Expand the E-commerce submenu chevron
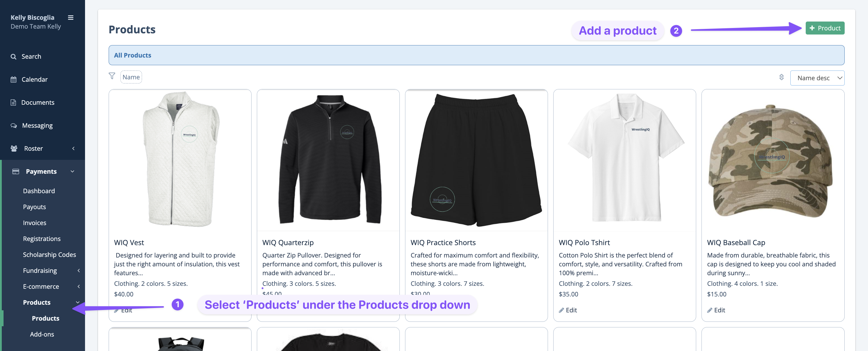This screenshot has width=868, height=351. click(x=79, y=286)
